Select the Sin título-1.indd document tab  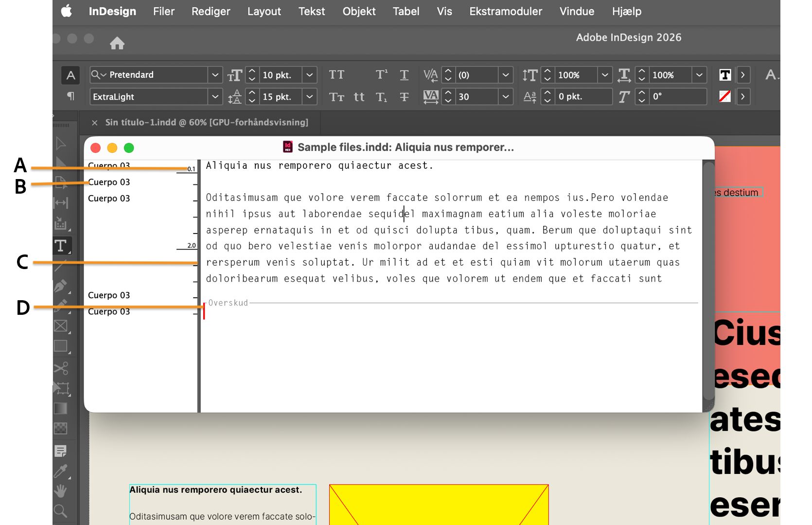(x=207, y=123)
